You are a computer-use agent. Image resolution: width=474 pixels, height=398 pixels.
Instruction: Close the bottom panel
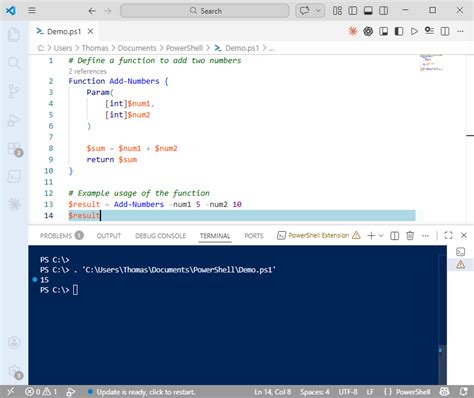[464, 235]
